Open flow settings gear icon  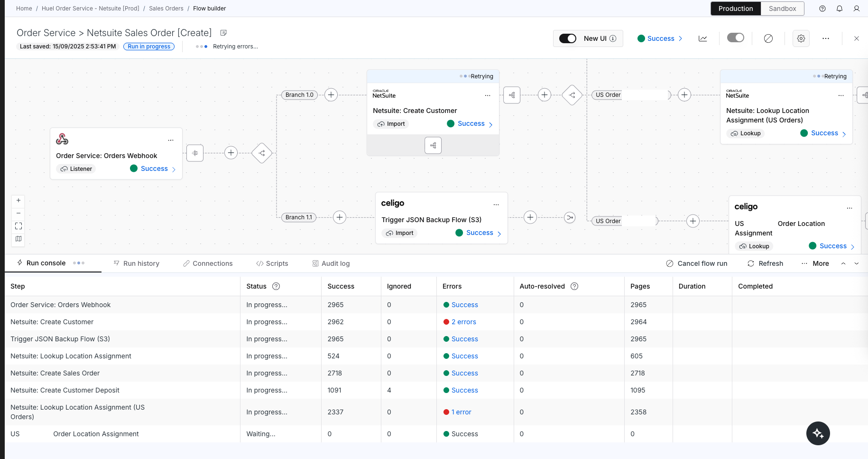pos(801,38)
